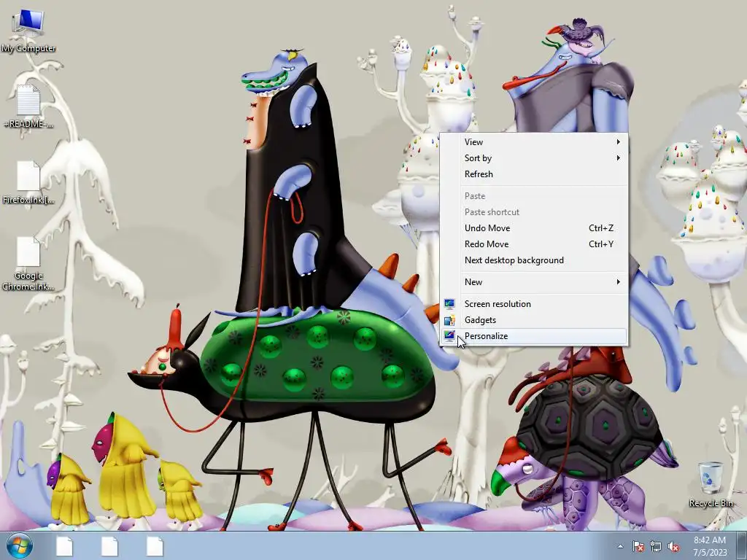Choose Refresh from the context menu
Screen dimensions: 747x560
(x=533, y=174)
